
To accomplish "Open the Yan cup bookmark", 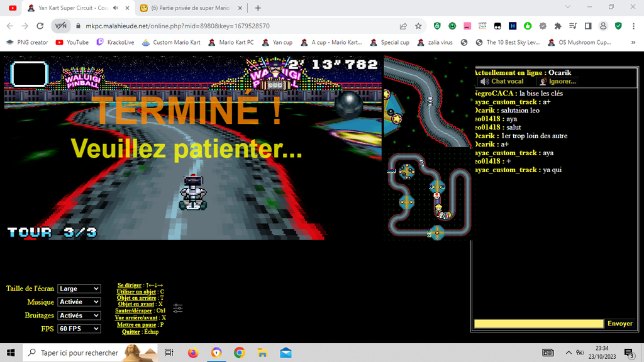I will point(277,42).
